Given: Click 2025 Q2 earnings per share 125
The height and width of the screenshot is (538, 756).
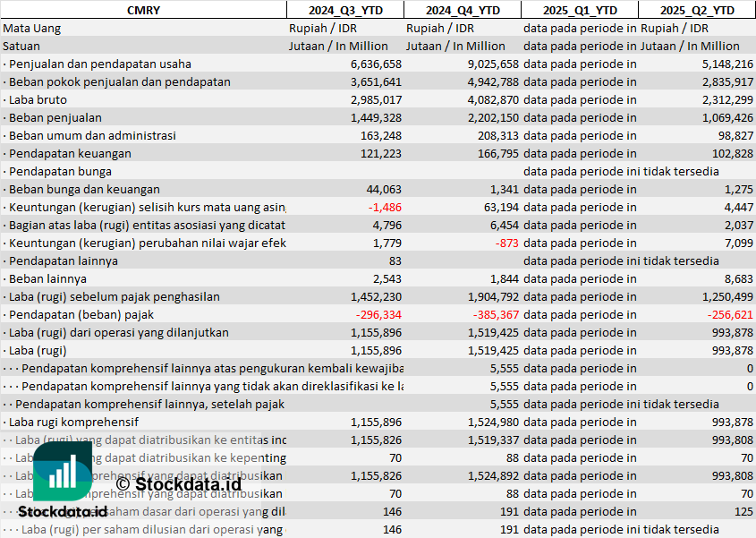Looking at the screenshot, I should 744,511.
